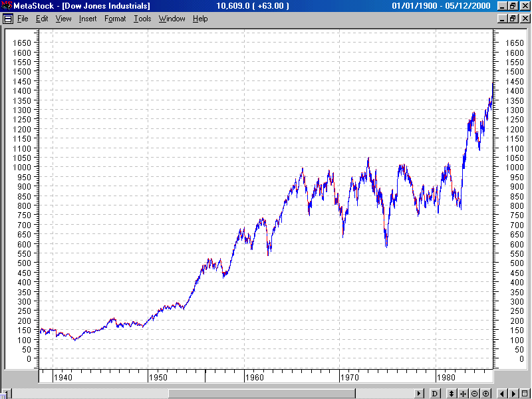532x399 pixels.
Task: Click the 500 value on the left price axis
Action: pos(24,263)
